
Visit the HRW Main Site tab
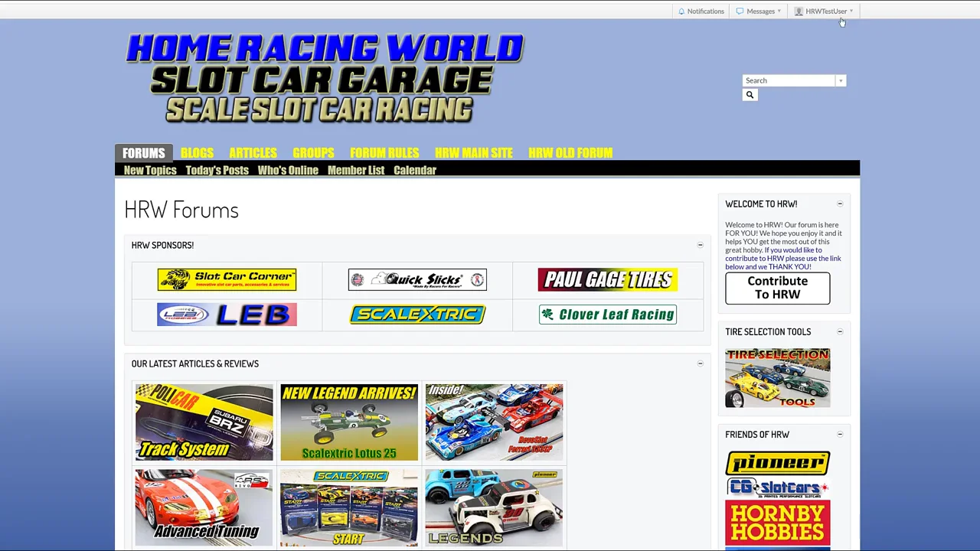[474, 153]
